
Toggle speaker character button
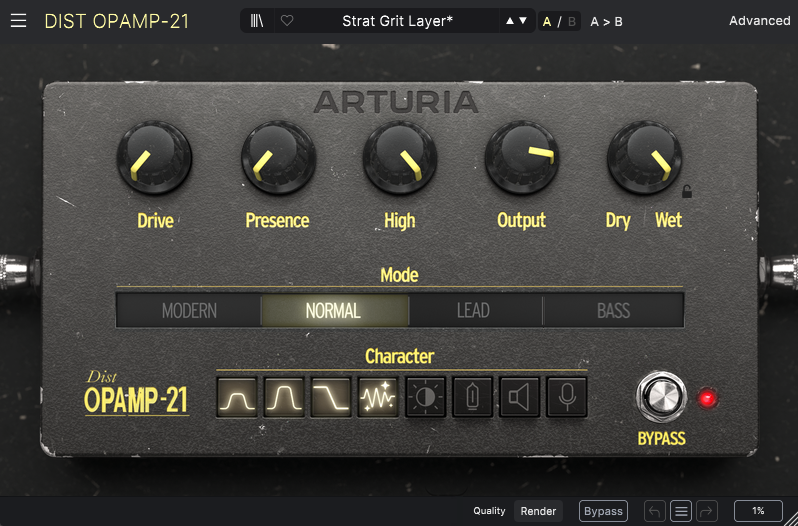(520, 397)
